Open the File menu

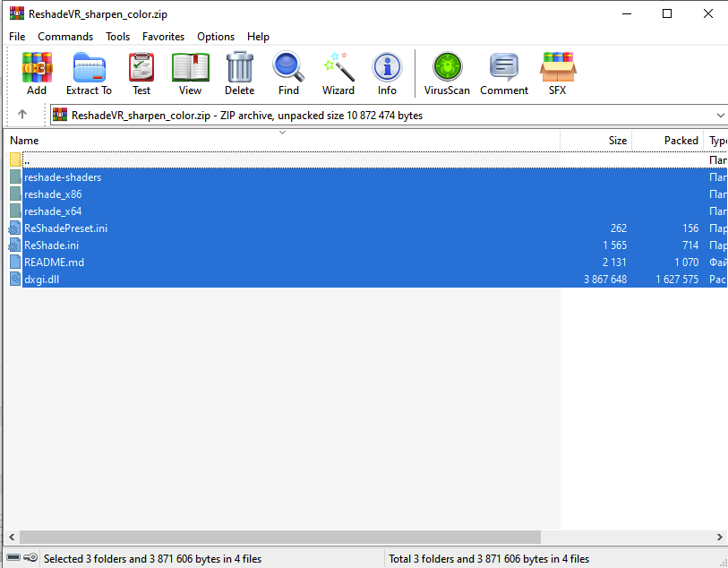17,37
